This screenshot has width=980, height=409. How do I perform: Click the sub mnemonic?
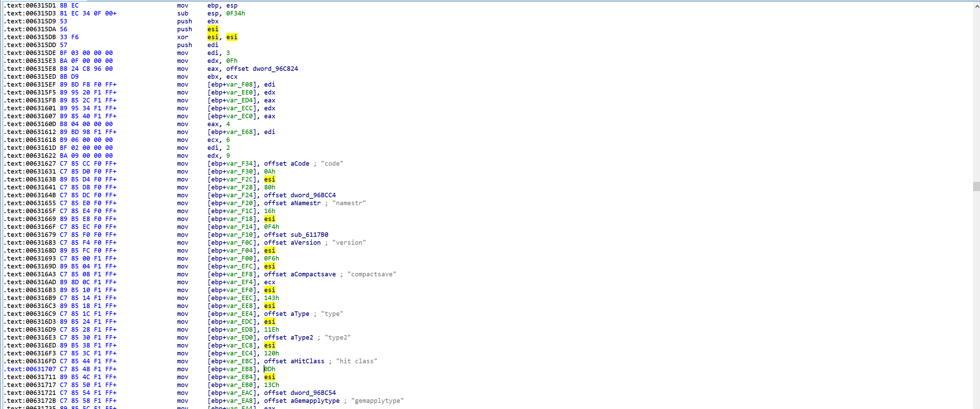point(183,13)
